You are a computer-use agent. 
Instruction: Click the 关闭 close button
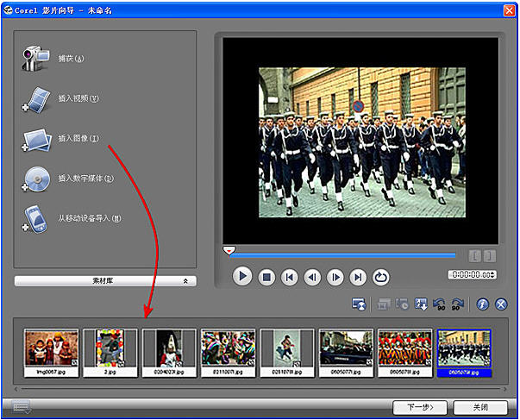480,407
